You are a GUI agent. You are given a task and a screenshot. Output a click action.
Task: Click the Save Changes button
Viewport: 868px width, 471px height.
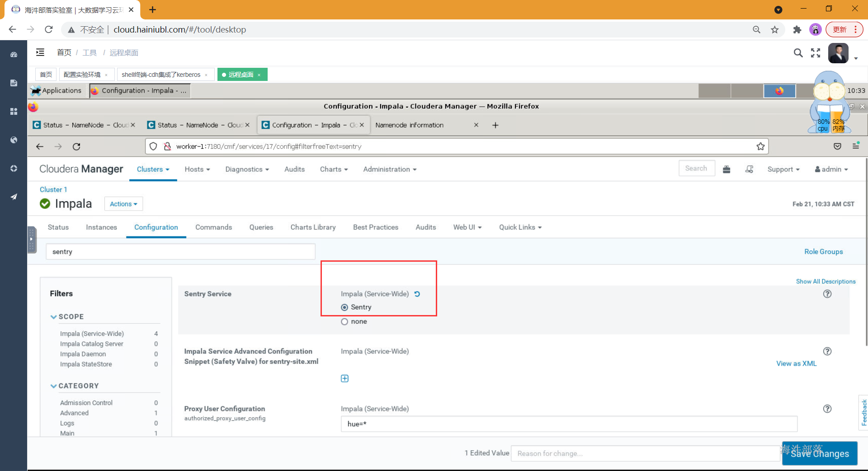click(x=820, y=453)
